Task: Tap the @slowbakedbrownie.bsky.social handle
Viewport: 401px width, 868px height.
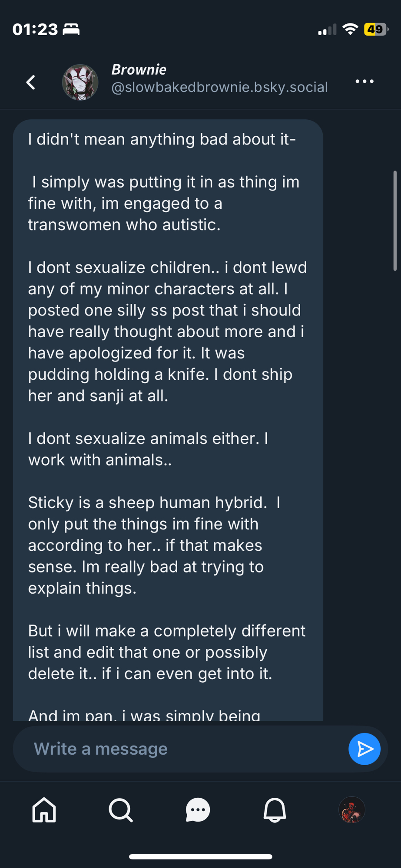Action: [x=219, y=87]
